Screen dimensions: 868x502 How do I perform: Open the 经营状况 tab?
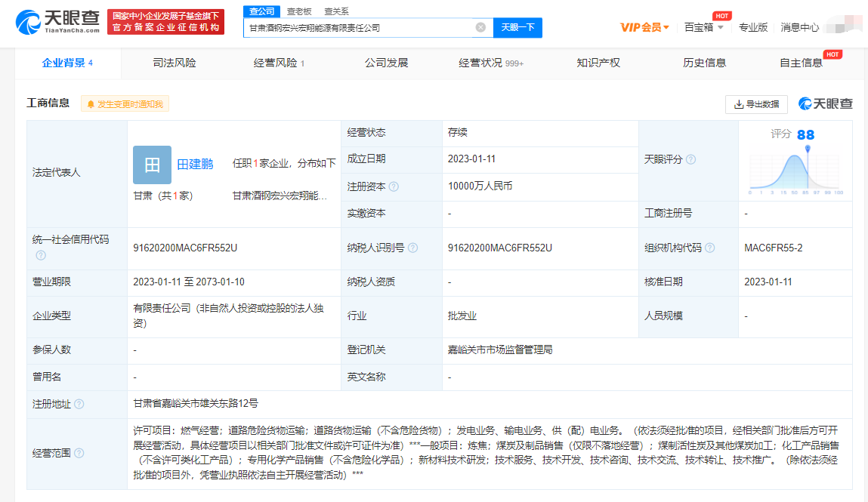pyautogui.click(x=491, y=63)
